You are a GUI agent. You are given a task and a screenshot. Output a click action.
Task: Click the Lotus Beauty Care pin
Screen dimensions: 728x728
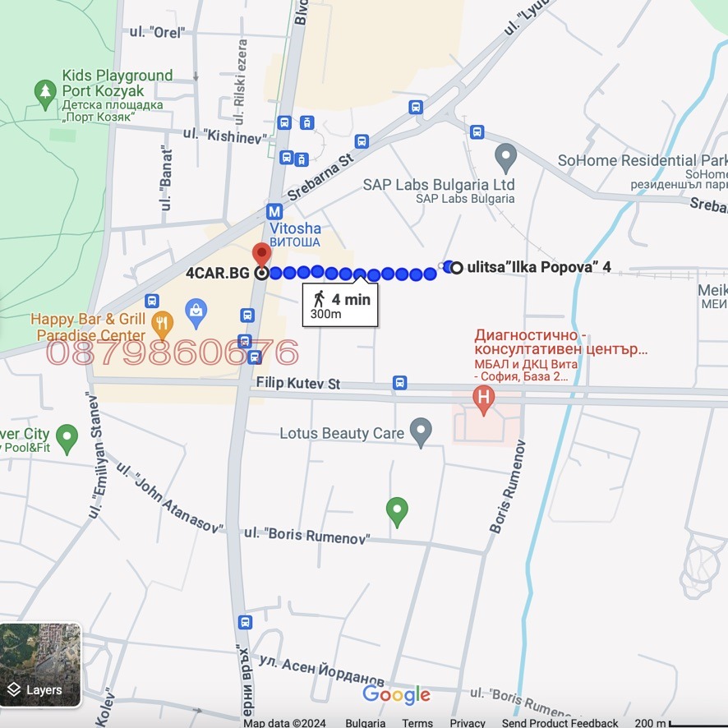tap(421, 431)
